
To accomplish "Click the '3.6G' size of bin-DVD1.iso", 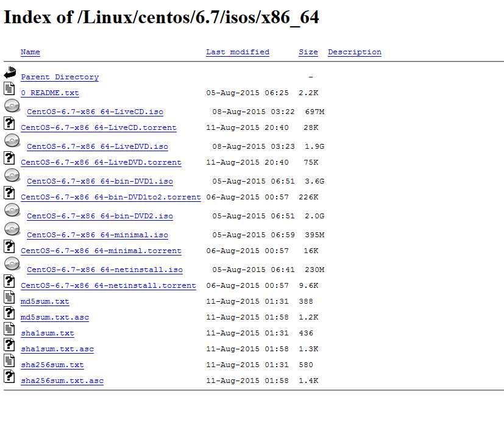I will (314, 181).
